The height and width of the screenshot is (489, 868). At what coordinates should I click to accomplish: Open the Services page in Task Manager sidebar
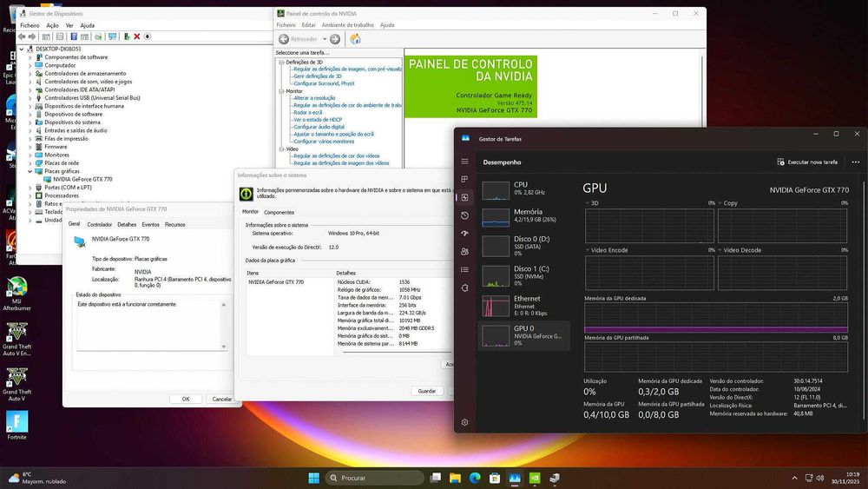(464, 288)
